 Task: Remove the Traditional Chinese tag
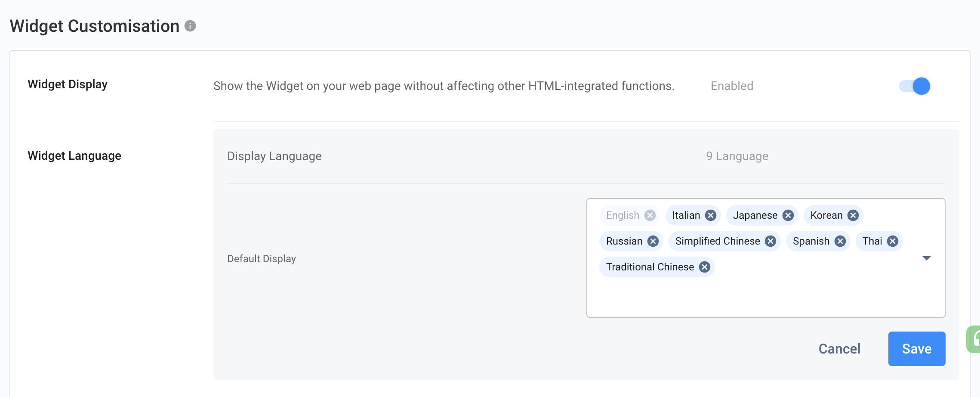tap(705, 267)
